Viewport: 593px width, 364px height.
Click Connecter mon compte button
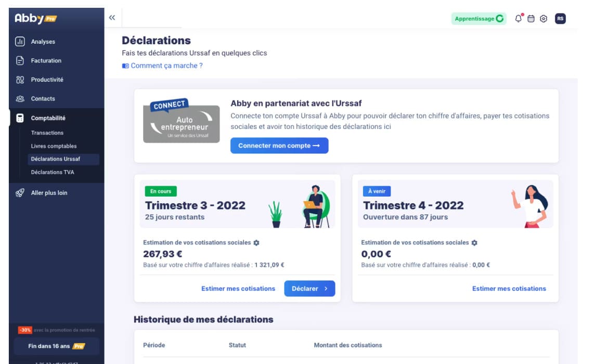(279, 146)
